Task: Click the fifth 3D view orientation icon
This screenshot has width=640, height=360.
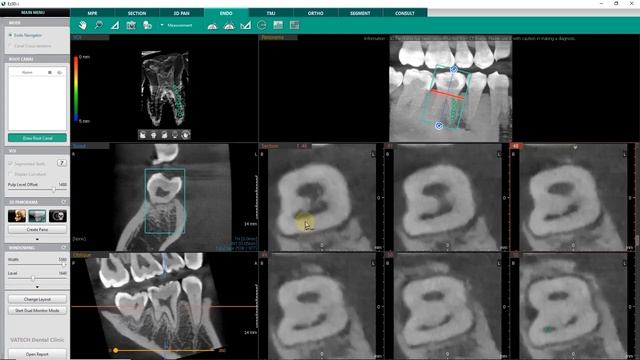Action: 185,135
